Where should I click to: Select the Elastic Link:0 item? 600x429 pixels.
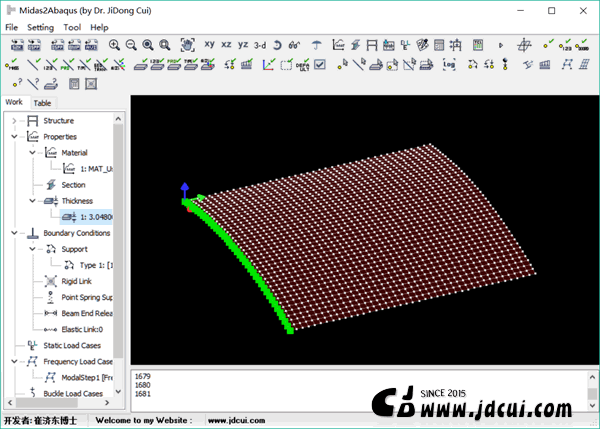(82, 329)
